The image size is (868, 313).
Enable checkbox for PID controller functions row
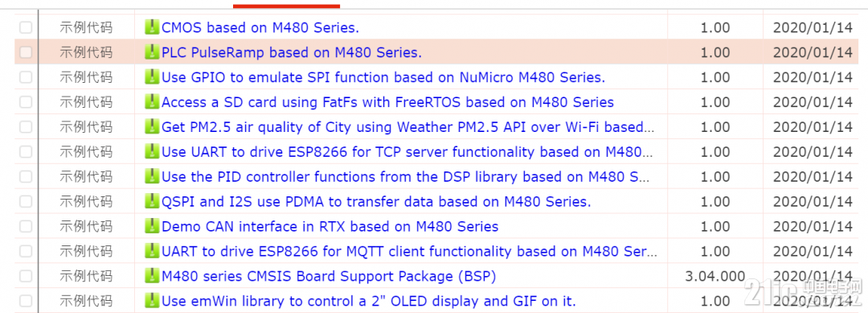point(26,177)
